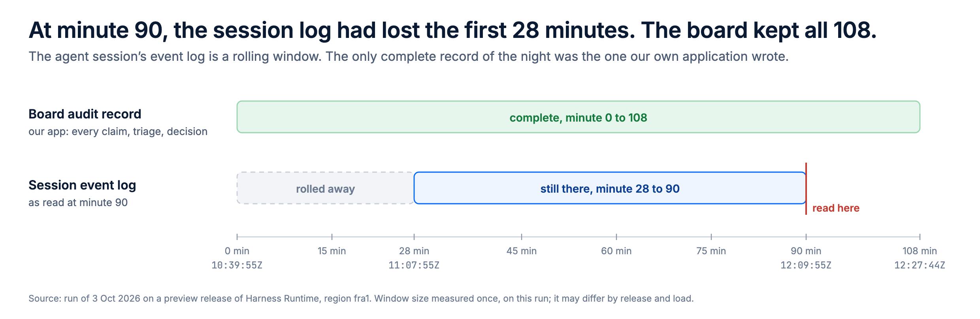Select the 'read here' red label
The height and width of the screenshot is (319, 980).
[836, 208]
